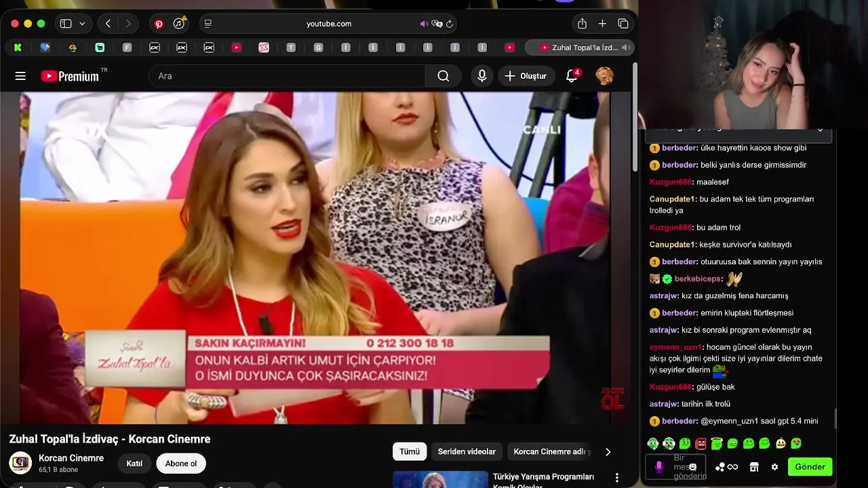Open a new Safari tab
The width and height of the screenshot is (868, 488).
pos(602,24)
